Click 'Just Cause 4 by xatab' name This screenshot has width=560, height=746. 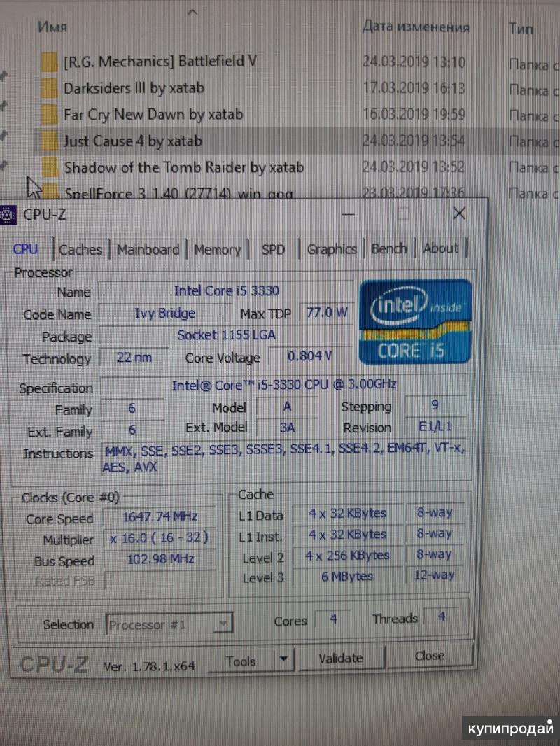click(x=133, y=141)
